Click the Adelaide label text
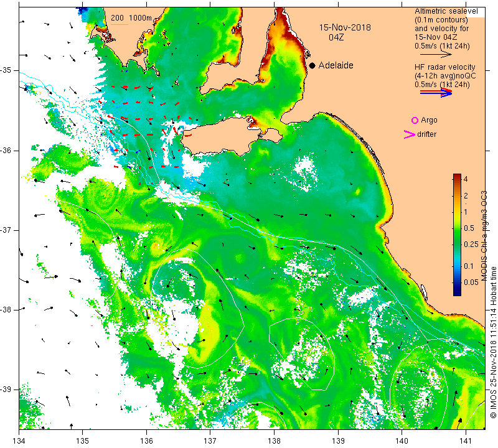Viewport: 498px width, 448px height. click(x=336, y=65)
